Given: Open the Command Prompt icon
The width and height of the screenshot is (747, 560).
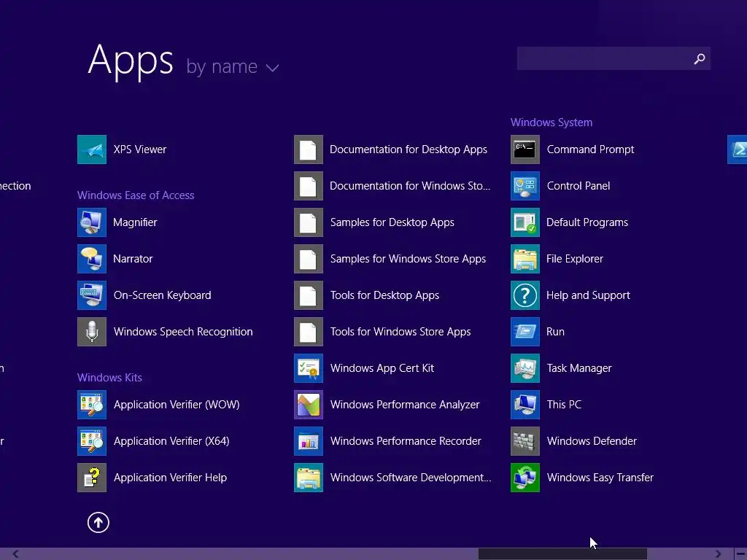Looking at the screenshot, I should pos(525,149).
